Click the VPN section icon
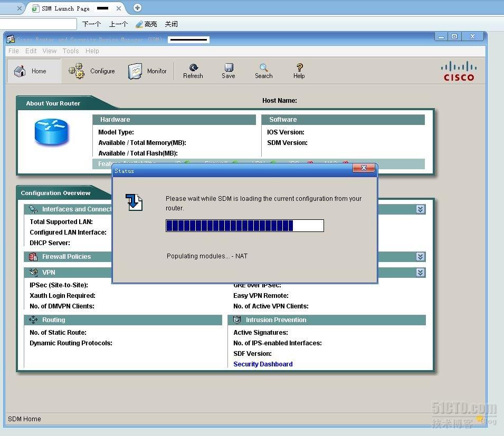Image resolution: width=504 pixels, height=436 pixels. click(x=33, y=273)
